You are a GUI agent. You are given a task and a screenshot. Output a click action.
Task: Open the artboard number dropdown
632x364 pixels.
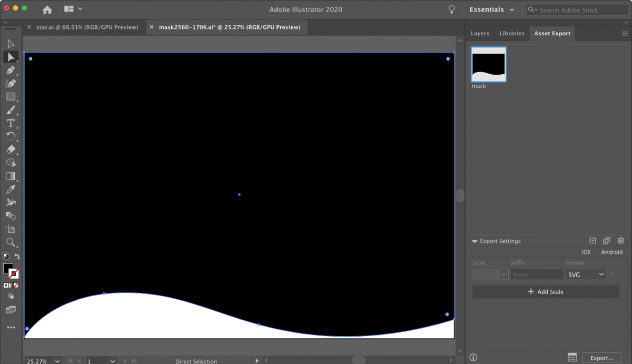(x=112, y=361)
